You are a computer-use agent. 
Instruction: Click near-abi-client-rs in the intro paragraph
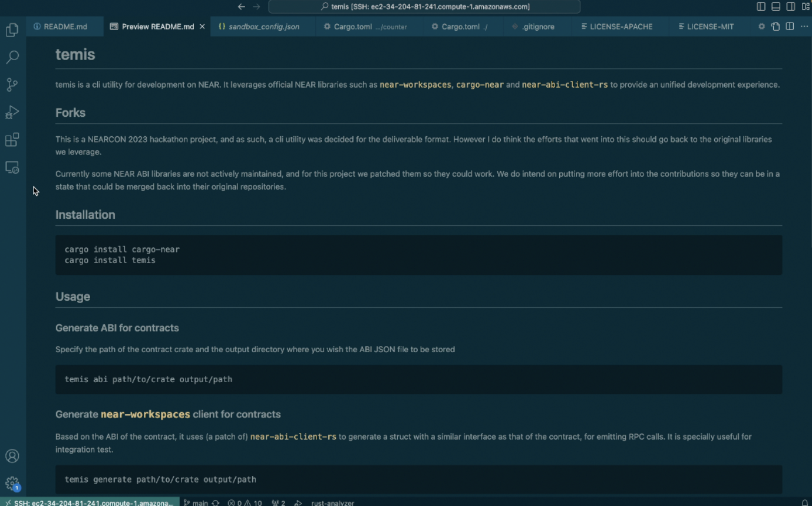565,85
